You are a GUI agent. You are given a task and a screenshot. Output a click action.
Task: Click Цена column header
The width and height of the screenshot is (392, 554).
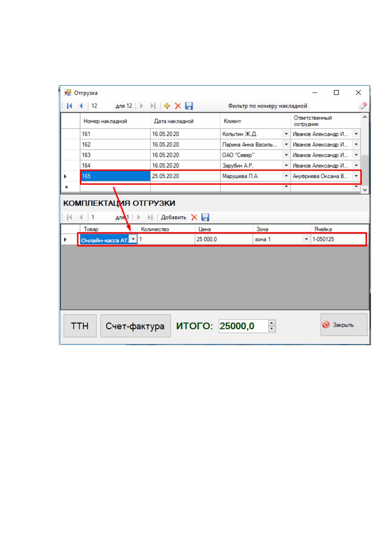(224, 229)
